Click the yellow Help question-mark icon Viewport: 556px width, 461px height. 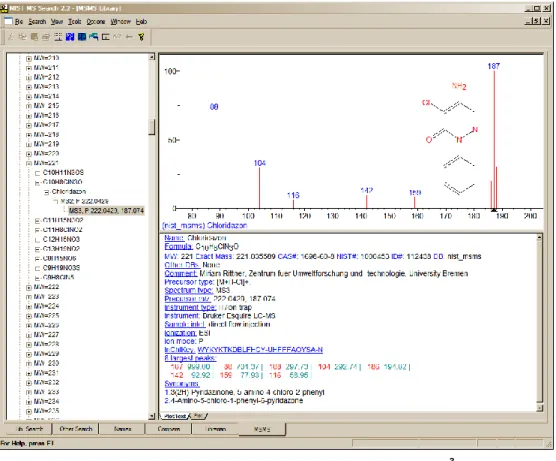pos(141,37)
